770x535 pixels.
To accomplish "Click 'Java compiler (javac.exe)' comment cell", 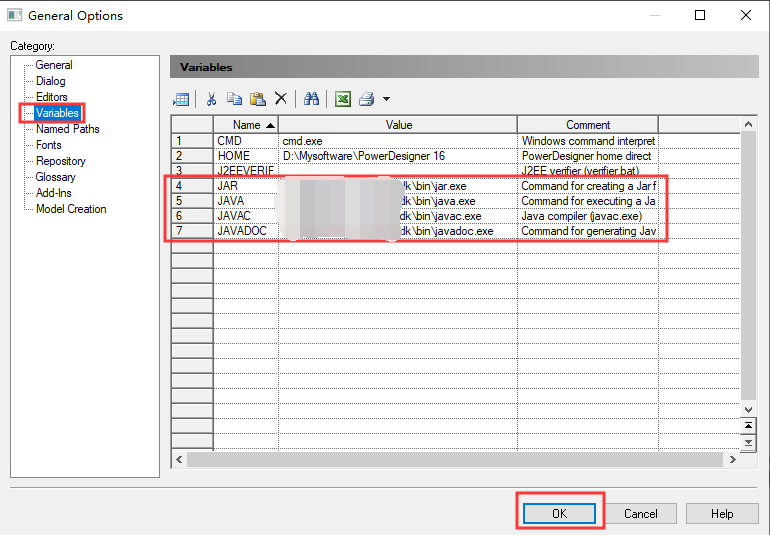I will [588, 216].
